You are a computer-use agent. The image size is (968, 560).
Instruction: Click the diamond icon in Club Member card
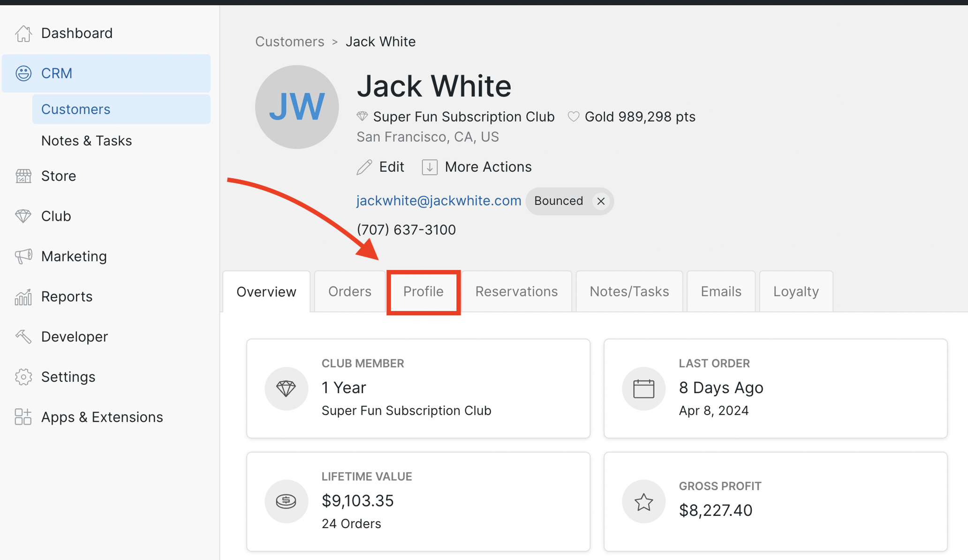[x=286, y=388]
